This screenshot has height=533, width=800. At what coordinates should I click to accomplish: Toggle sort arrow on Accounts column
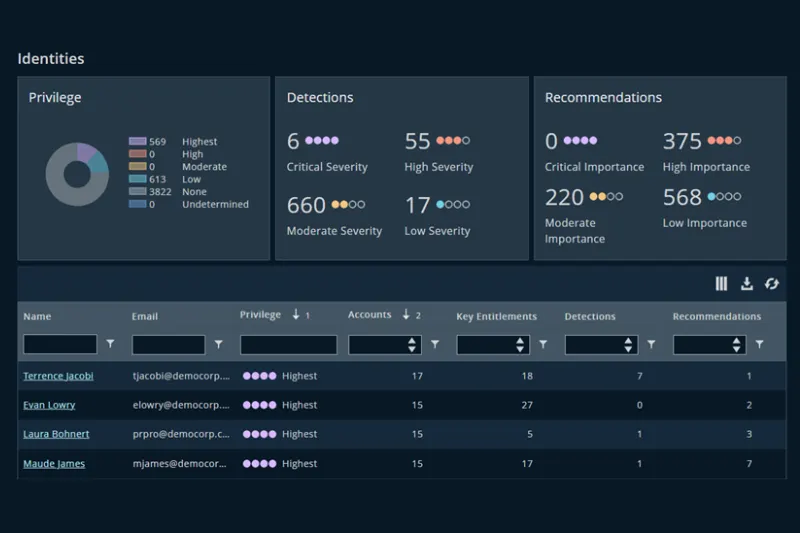pyautogui.click(x=406, y=314)
